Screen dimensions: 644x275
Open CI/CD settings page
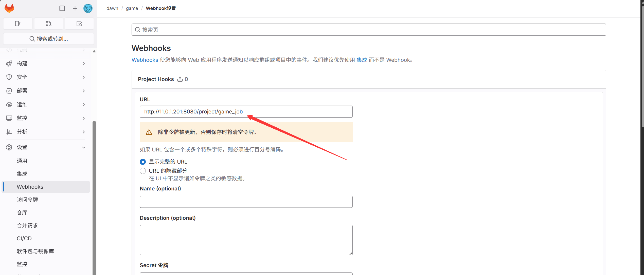(x=46, y=238)
